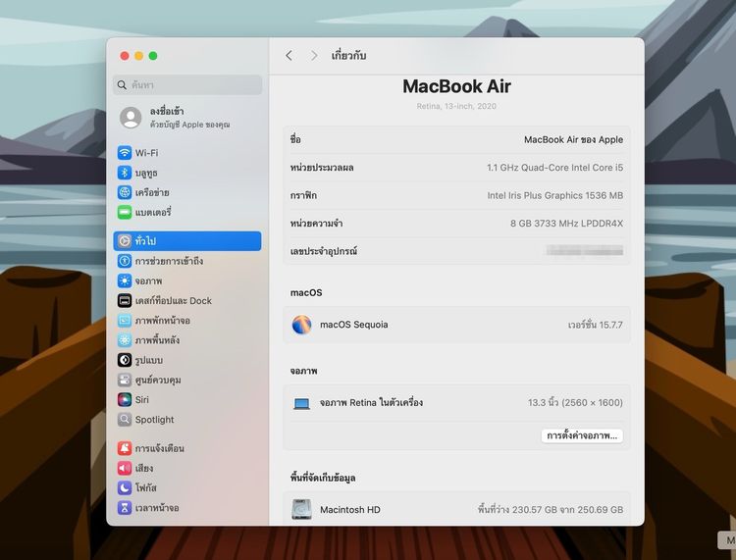Click the หน่วยความจำ row label
The width and height of the screenshot is (736, 560).
[x=316, y=224]
